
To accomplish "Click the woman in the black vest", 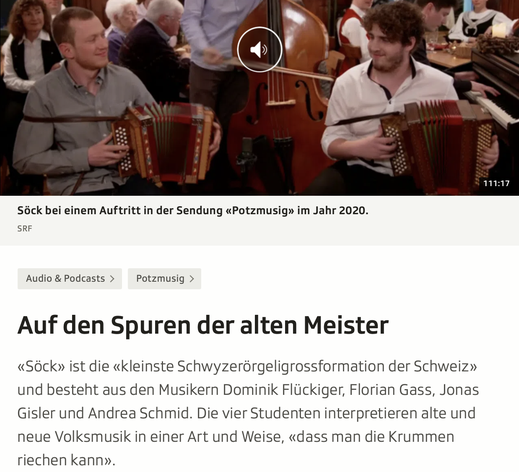I will (28, 47).
